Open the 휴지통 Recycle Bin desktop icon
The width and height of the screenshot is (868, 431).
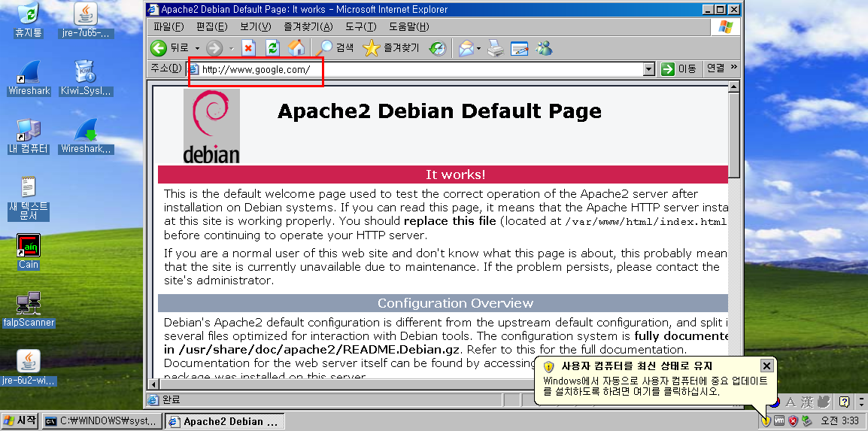click(x=28, y=20)
